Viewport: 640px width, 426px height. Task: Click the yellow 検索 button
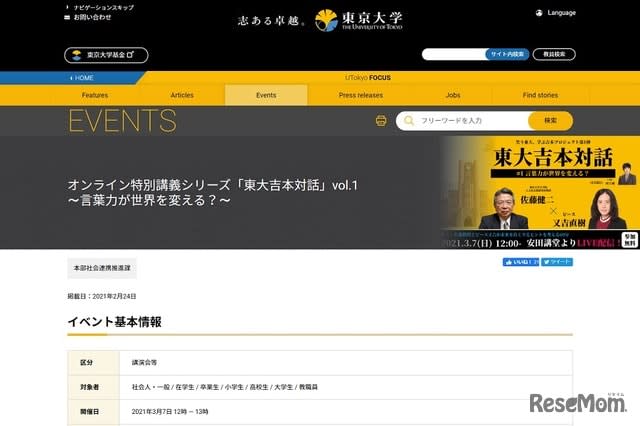(x=550, y=121)
